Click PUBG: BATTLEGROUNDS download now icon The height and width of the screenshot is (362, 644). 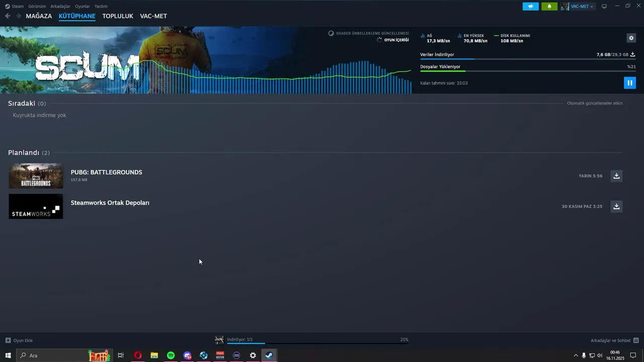pyautogui.click(x=616, y=176)
